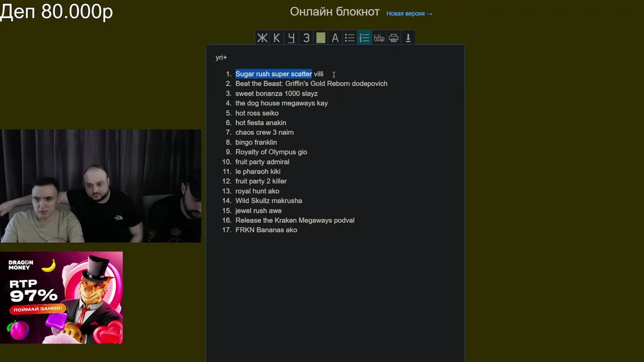Toggle strikethrough formatting (З button)
The height and width of the screenshot is (362, 644).
(306, 38)
